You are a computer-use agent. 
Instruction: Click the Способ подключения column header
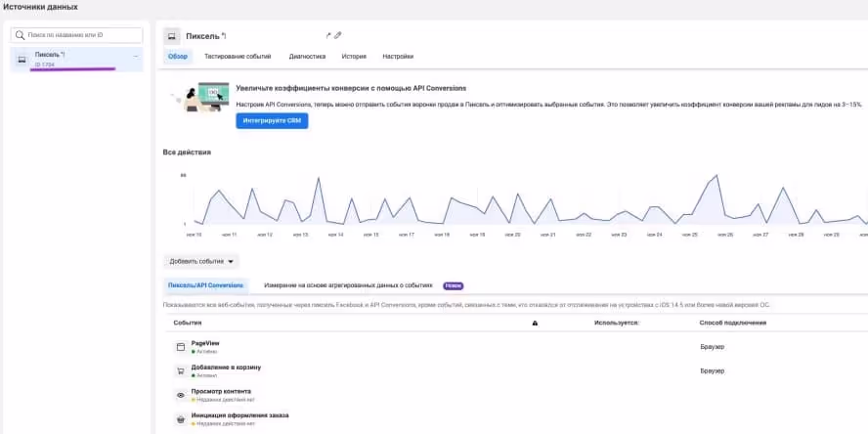732,323
